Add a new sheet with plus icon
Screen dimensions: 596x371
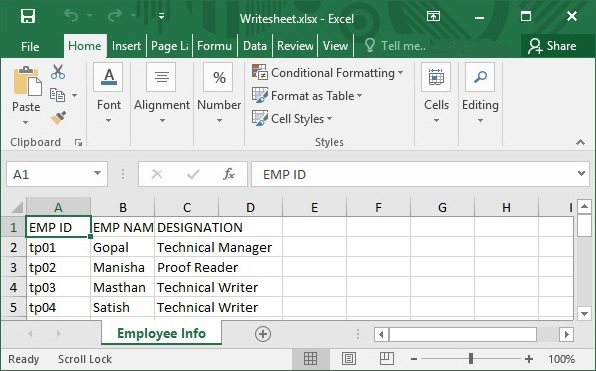pyautogui.click(x=263, y=334)
